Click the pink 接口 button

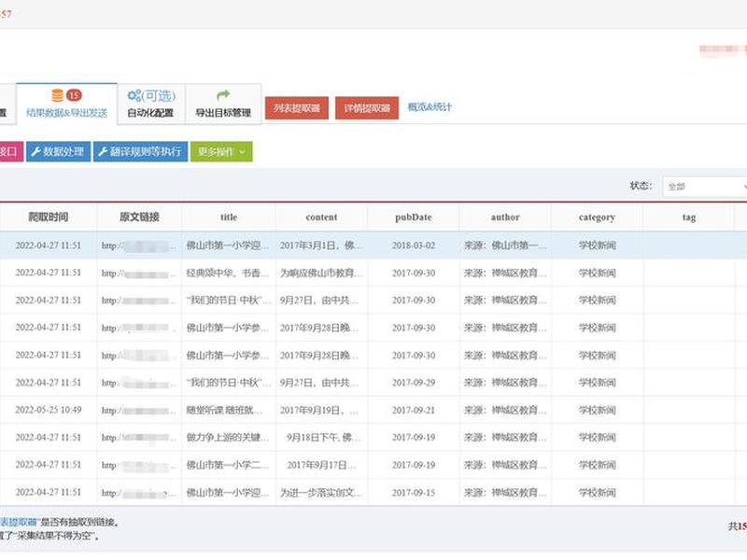pos(10,151)
